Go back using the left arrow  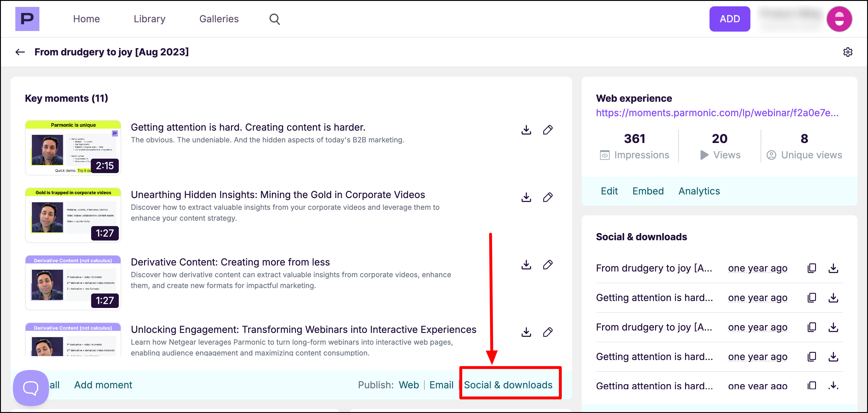[x=20, y=52]
